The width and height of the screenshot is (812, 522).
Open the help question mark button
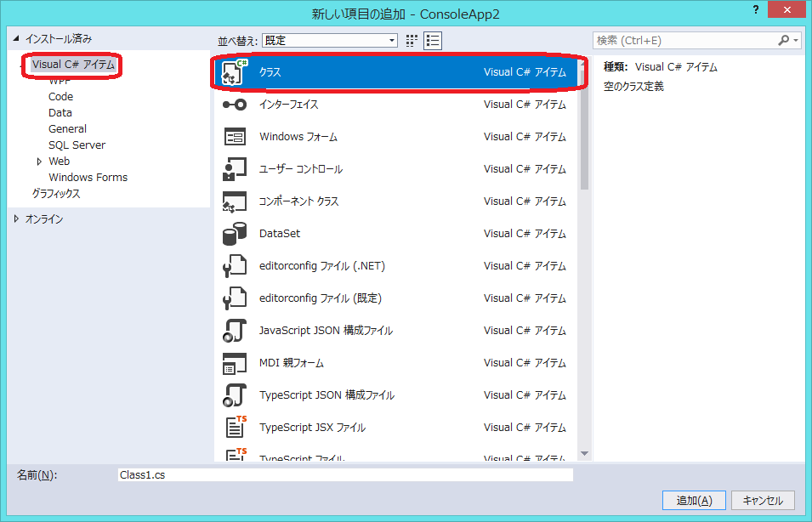(757, 10)
